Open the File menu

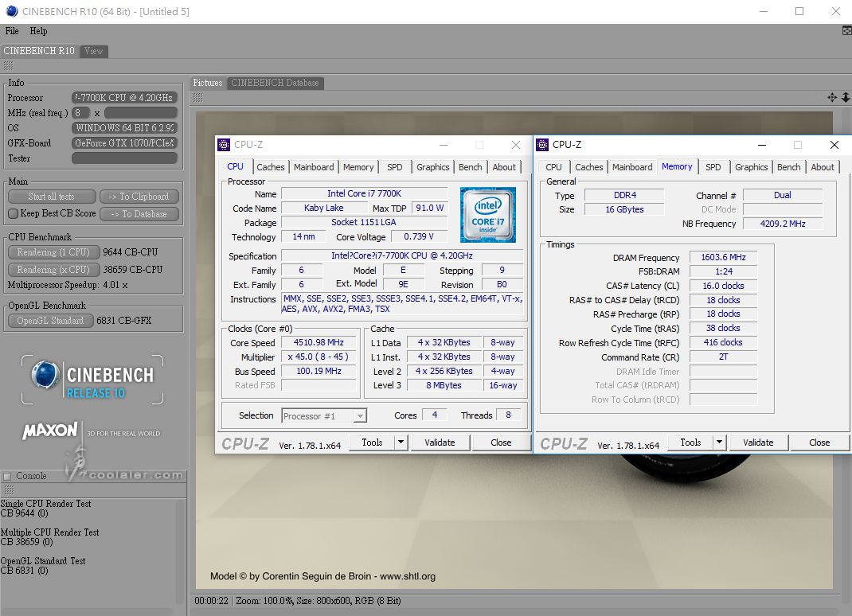point(12,31)
